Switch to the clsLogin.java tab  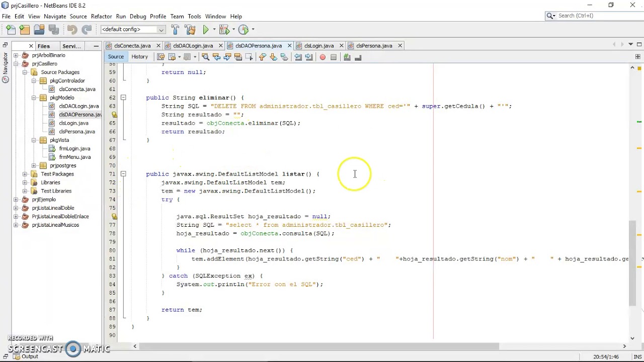tap(319, 46)
